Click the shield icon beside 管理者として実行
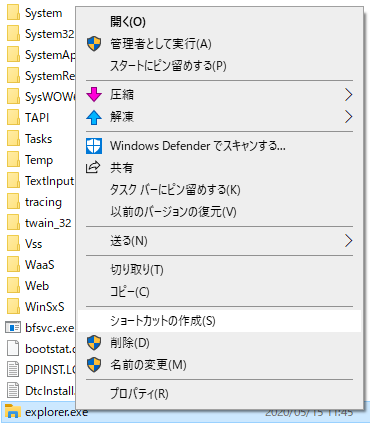The height and width of the screenshot is (426, 370). tap(94, 44)
